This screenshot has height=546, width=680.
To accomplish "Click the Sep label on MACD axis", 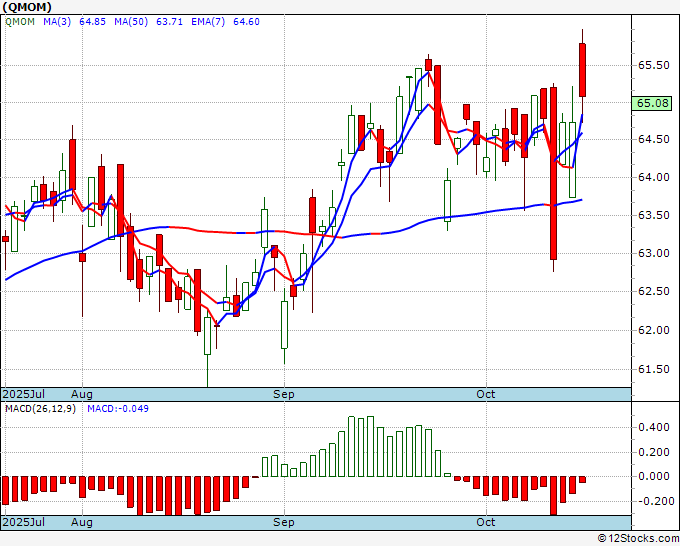I will click(x=284, y=522).
